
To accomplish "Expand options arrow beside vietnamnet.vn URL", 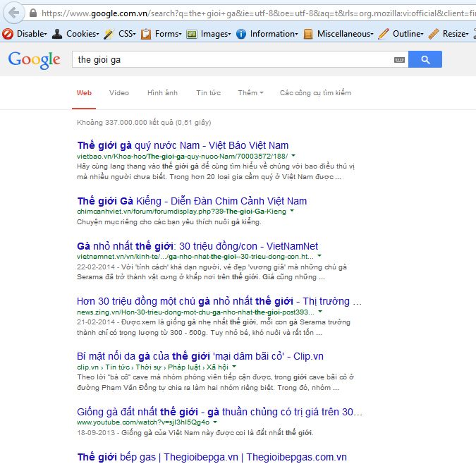I will 319,256.
